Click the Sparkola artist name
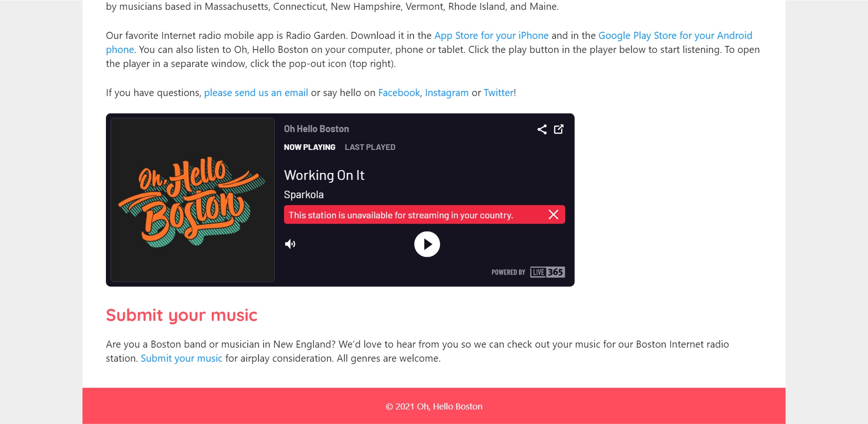Screen dimensions: 868x424 click(x=304, y=194)
